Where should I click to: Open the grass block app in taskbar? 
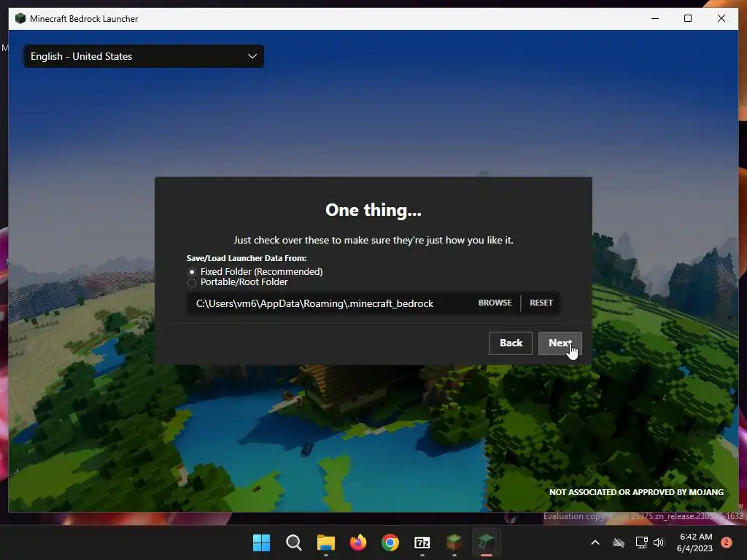[x=454, y=542]
